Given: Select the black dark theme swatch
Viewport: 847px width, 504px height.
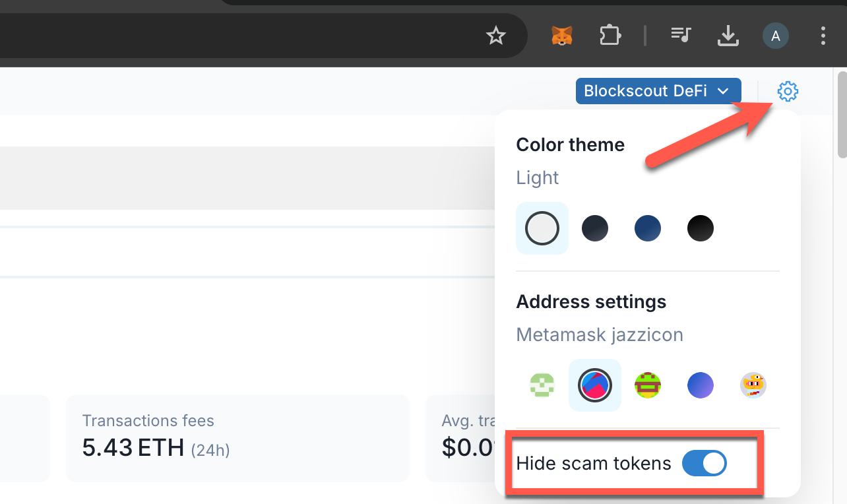Looking at the screenshot, I should tap(701, 228).
